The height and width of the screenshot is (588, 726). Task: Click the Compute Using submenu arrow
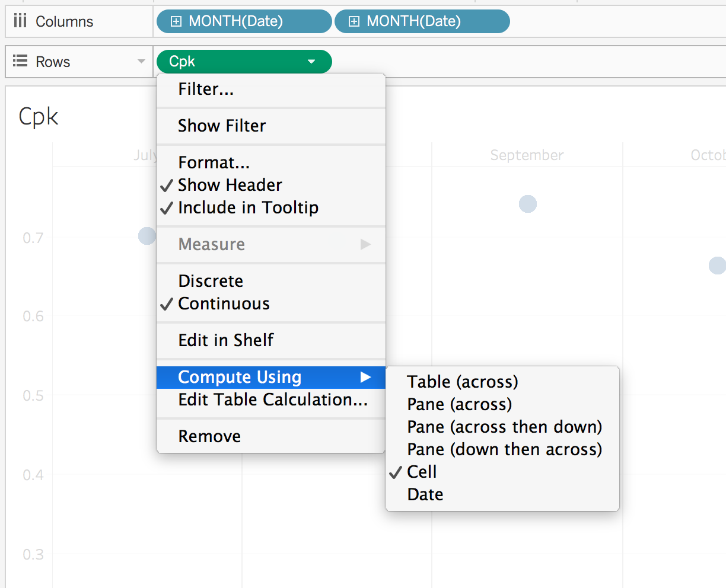[x=367, y=377]
